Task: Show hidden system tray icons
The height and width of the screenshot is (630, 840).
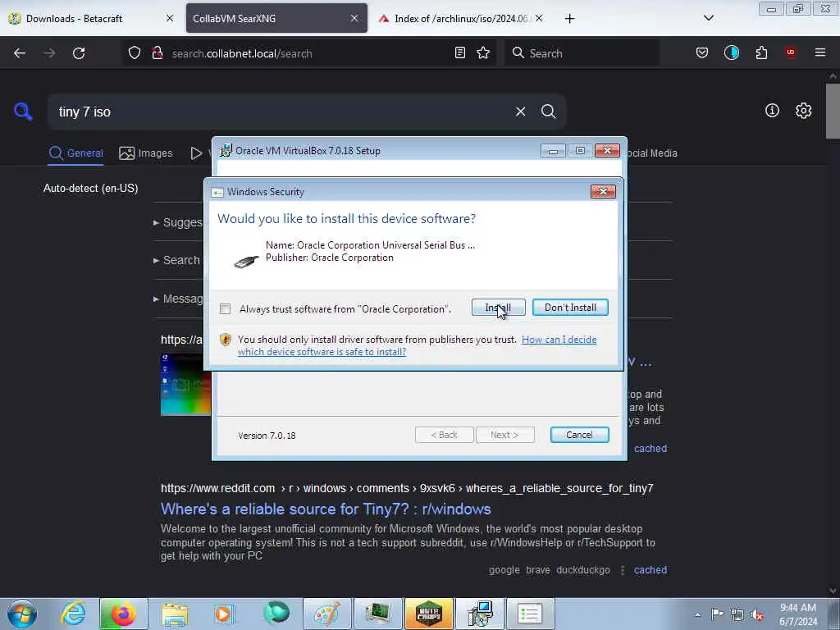Action: click(697, 614)
